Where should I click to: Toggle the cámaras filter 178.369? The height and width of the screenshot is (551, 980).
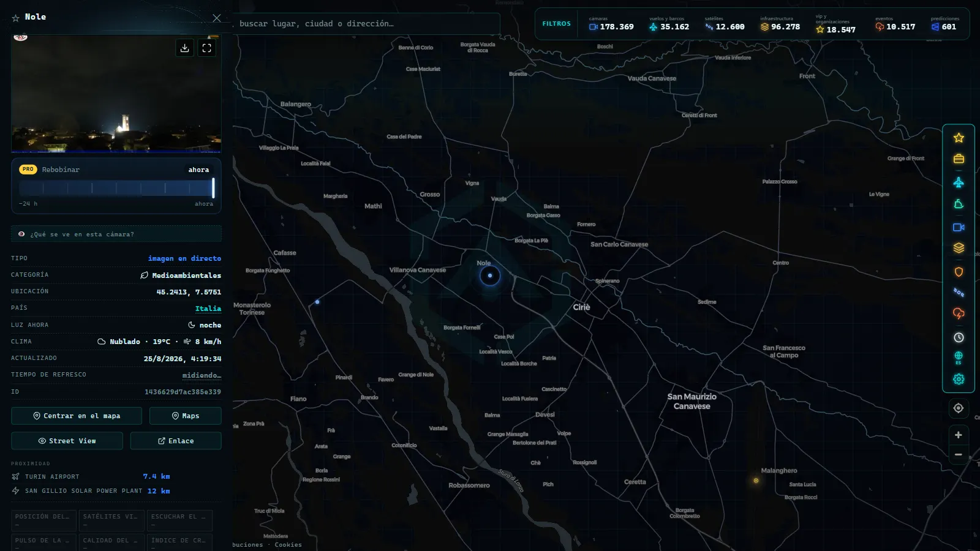[x=611, y=24]
